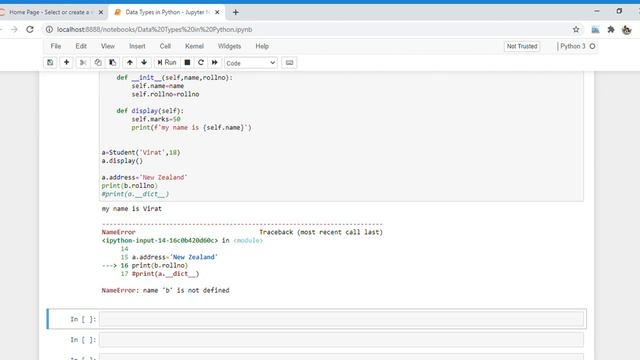Image resolution: width=640 pixels, height=360 pixels.
Task: Open a new browser tab
Action: [236, 12]
